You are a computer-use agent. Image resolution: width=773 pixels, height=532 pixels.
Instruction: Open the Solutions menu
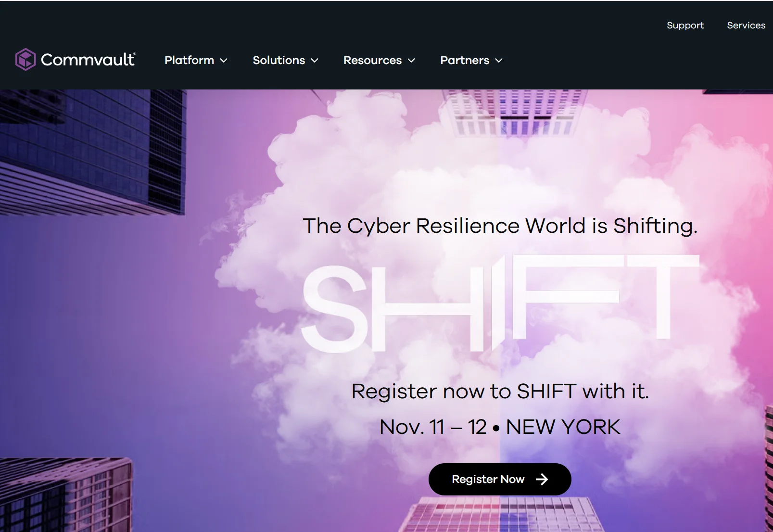[x=285, y=60]
